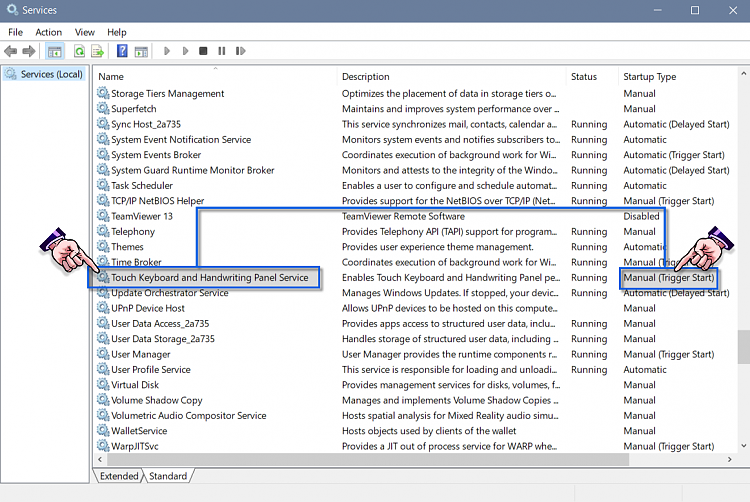
Task: Switch to the Extended tab
Action: pyautogui.click(x=119, y=476)
